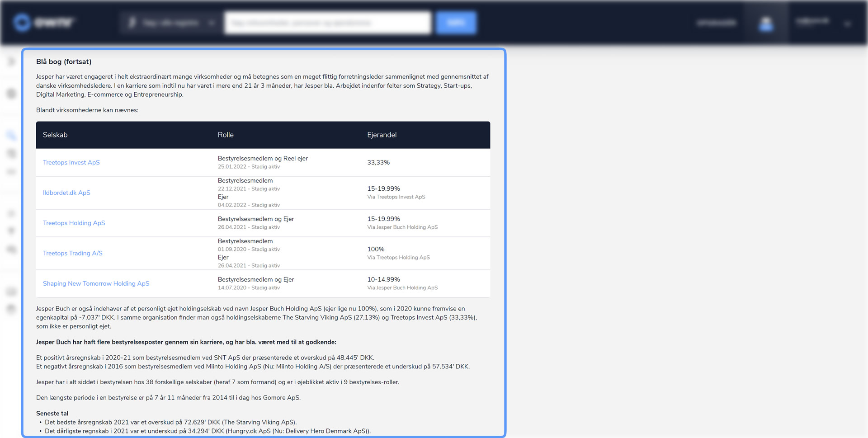
Task: Click 15-19.99% in the Treetops Holding row
Action: [384, 219]
